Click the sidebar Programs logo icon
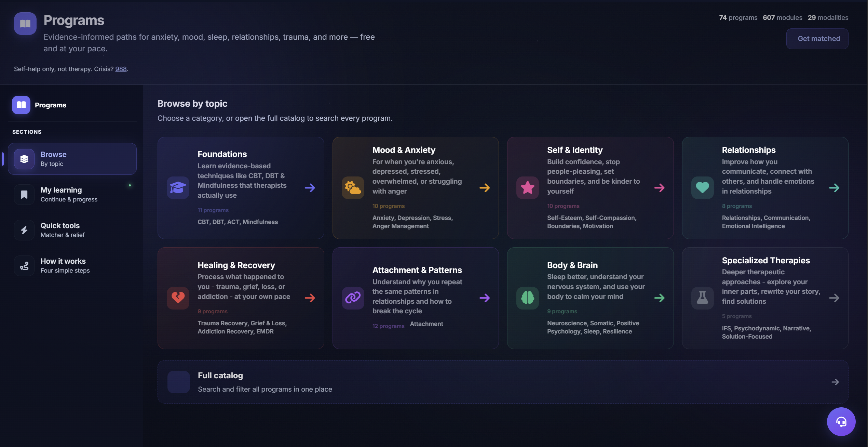The image size is (868, 447). [x=21, y=105]
